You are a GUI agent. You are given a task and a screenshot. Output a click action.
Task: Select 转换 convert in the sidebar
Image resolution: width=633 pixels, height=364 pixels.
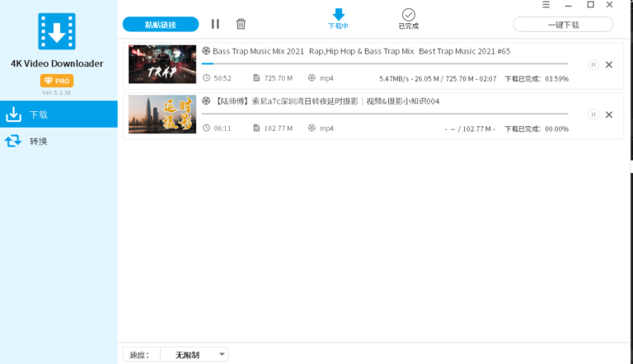[59, 141]
